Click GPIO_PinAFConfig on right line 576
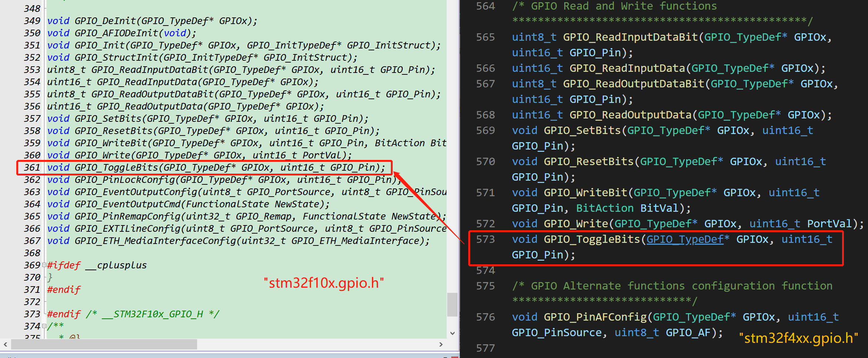 tap(595, 317)
